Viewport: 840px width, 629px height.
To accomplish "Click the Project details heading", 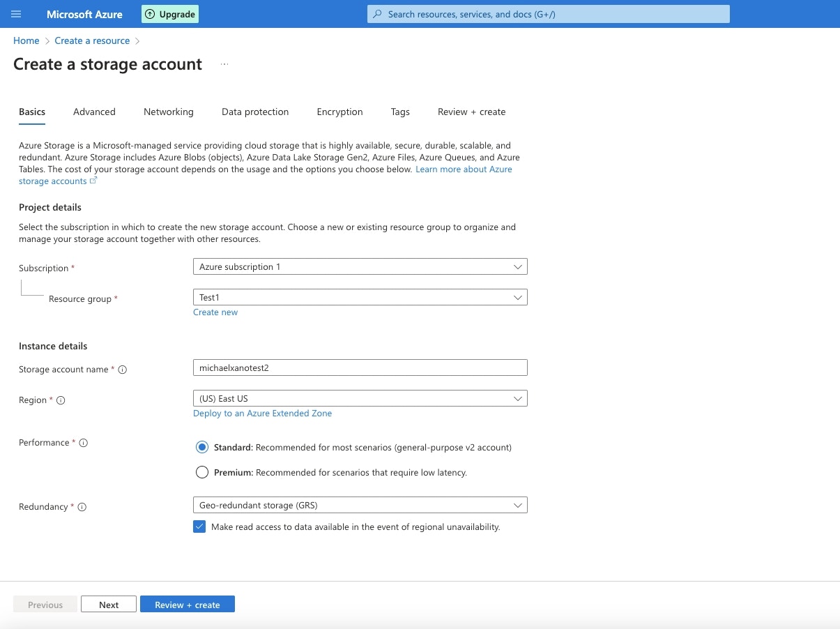I will (50, 207).
